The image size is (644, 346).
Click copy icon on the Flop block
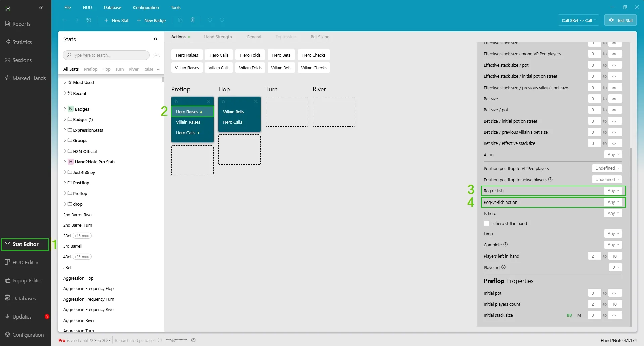click(223, 101)
